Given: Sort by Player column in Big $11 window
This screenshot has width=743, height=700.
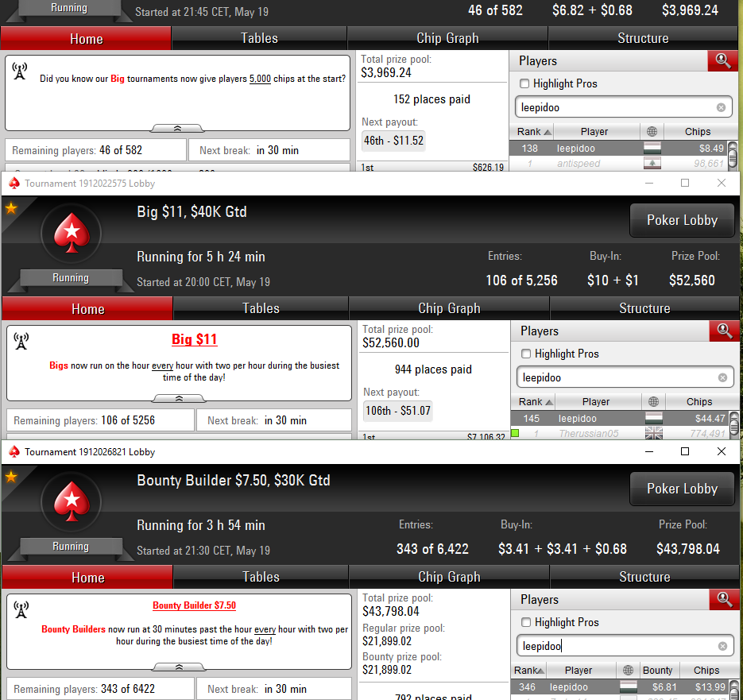Looking at the screenshot, I should click(596, 402).
